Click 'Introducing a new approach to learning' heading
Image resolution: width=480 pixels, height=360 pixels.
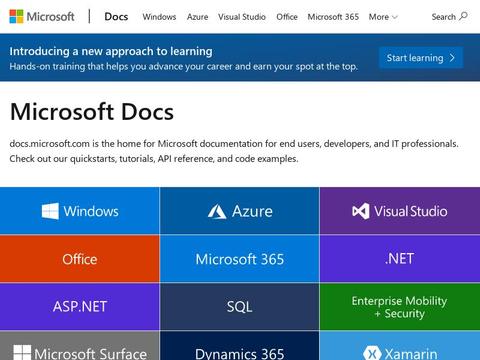[x=111, y=51]
